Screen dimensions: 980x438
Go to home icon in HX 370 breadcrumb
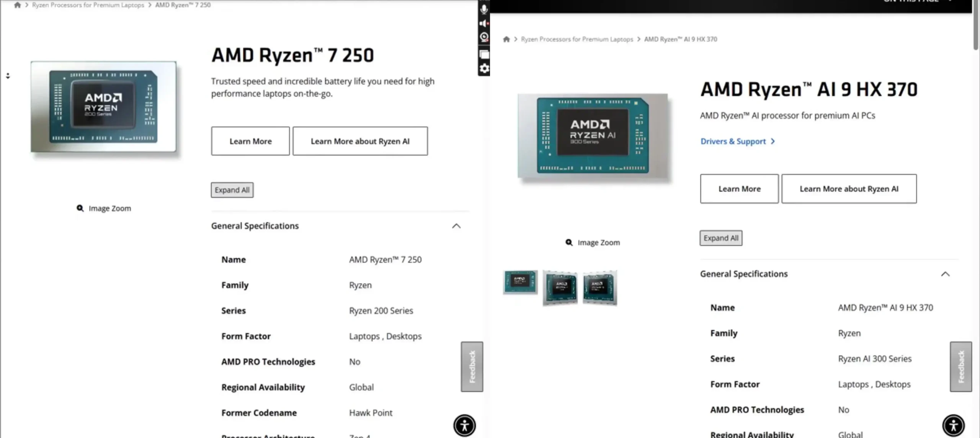pyautogui.click(x=506, y=39)
